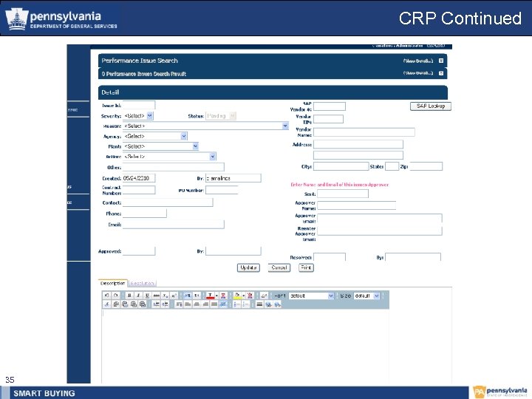
Task: Focus the Approver Name field
Action: (x=357, y=205)
